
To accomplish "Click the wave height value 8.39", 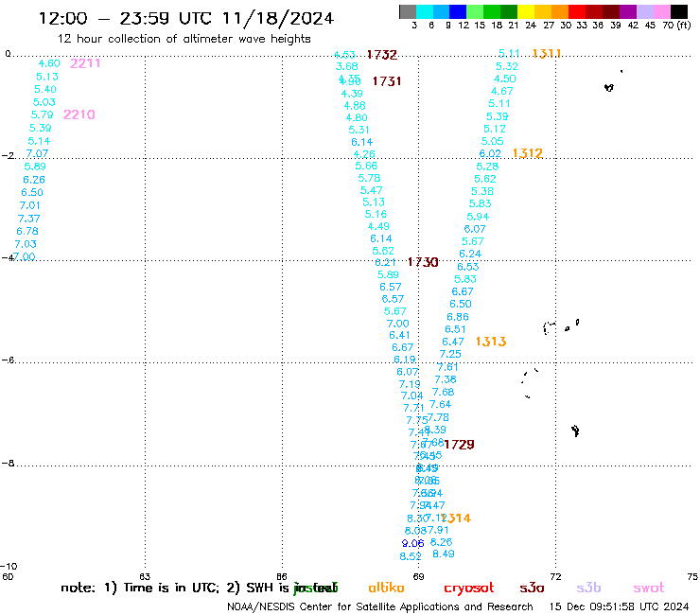I will (435, 430).
